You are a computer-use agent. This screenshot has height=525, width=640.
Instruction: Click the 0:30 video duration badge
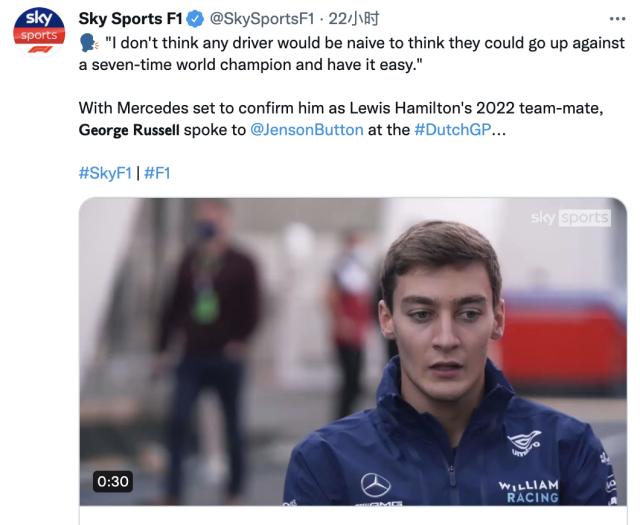[113, 481]
